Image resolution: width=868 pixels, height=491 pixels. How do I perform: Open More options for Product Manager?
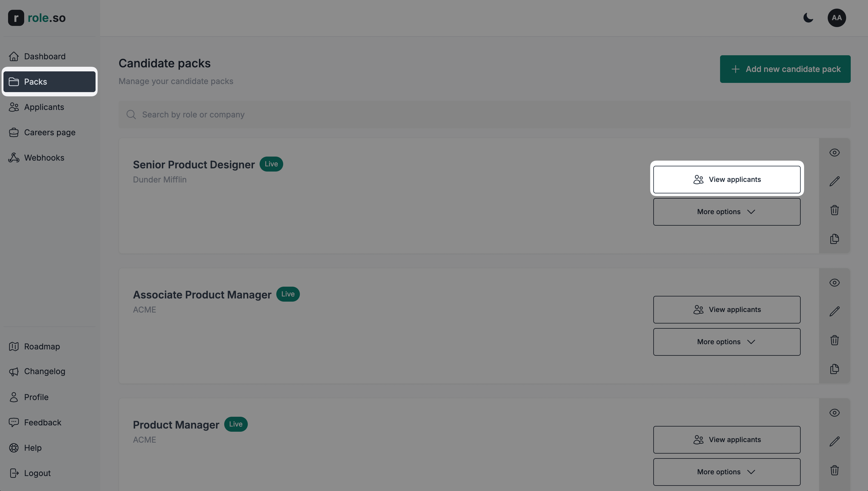[x=726, y=471]
